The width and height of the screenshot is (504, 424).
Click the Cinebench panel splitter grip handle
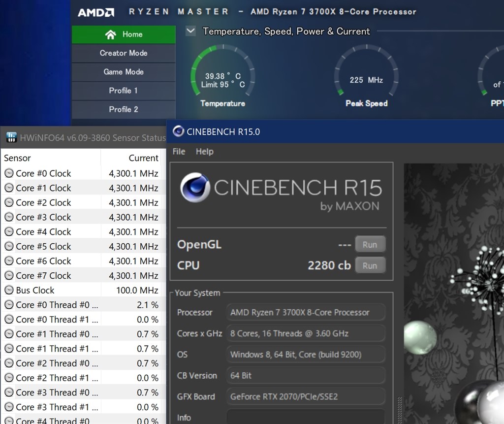pos(400,410)
